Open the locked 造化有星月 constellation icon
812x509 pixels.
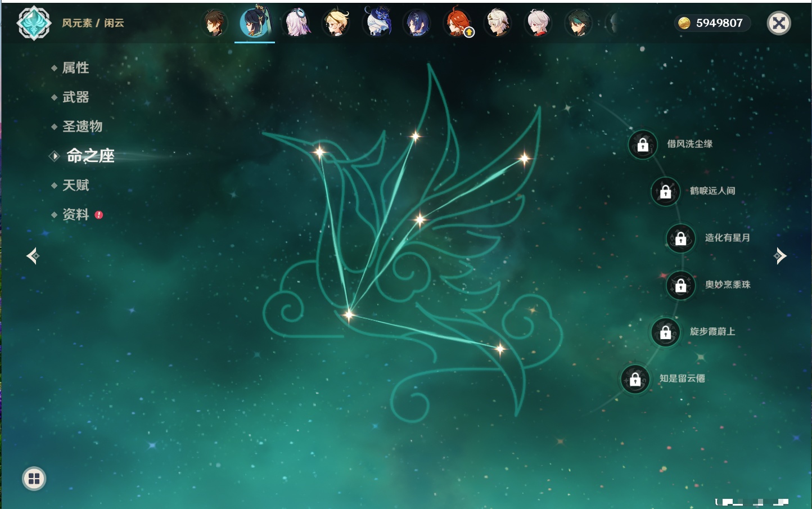pyautogui.click(x=680, y=238)
